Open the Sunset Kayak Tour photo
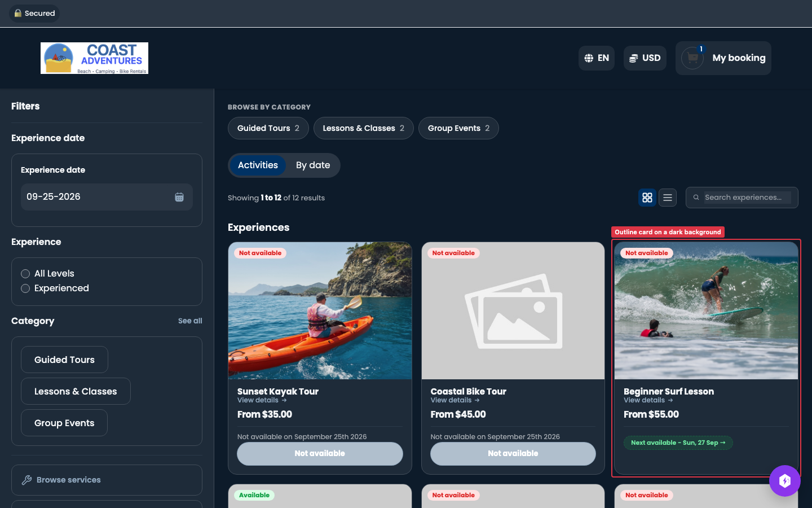The image size is (812, 508). (x=320, y=311)
